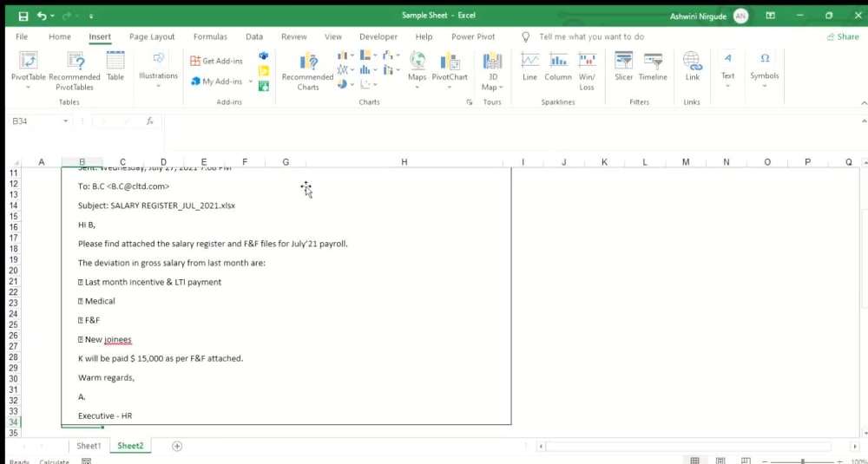Screen dimensions: 868x464
Task: Click the Ashwini Nirgude account name
Action: coord(698,16)
